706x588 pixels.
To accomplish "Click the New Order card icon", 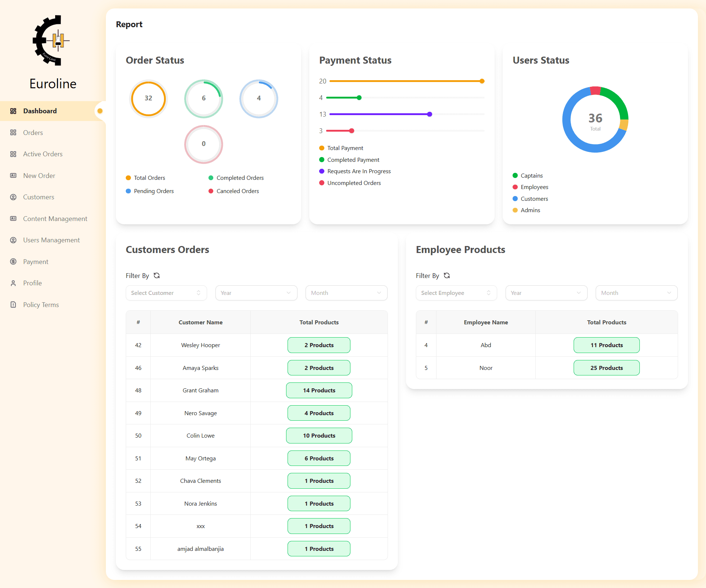I will [13, 176].
